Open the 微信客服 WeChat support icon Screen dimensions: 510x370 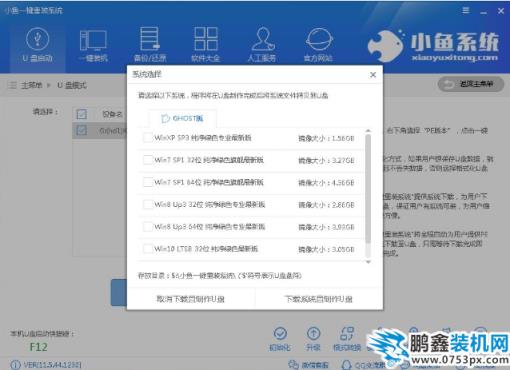[x=308, y=365]
